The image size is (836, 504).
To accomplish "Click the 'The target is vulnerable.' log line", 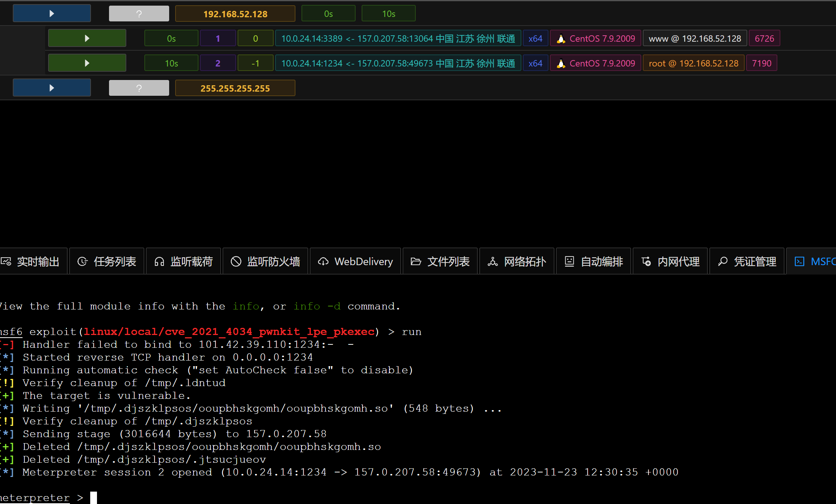I will tap(95, 395).
